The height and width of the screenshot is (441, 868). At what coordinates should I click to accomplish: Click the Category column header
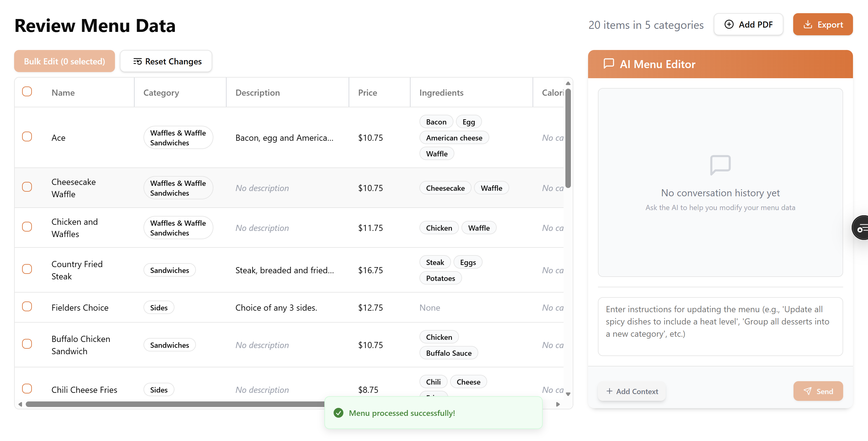point(161,93)
